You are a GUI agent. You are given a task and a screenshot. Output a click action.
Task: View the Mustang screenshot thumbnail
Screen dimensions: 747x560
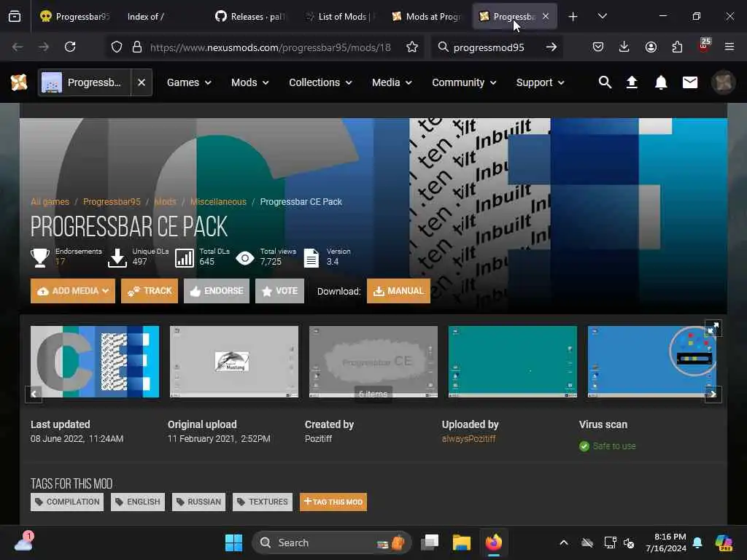234,362
